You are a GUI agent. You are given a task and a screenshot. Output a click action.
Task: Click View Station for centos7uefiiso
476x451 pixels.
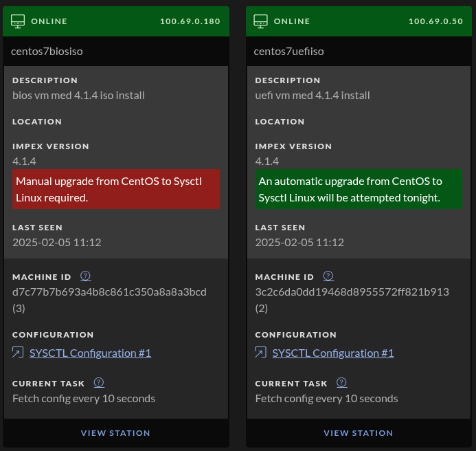coord(359,433)
